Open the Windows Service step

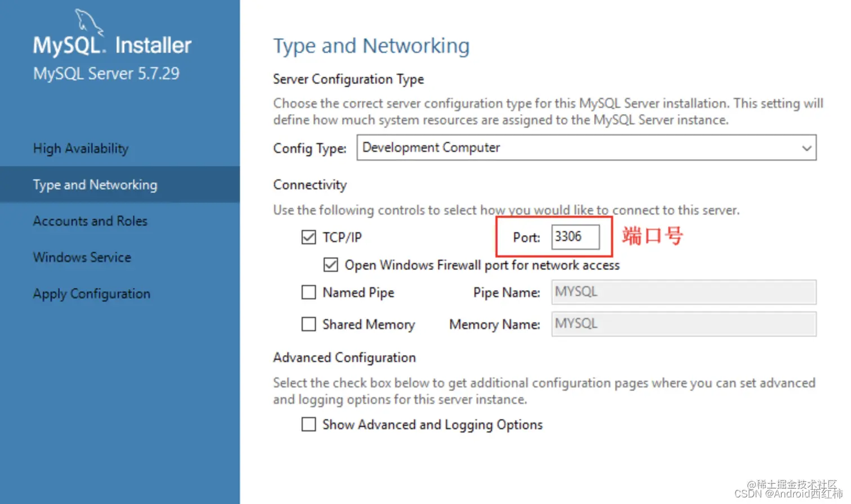[x=82, y=257]
